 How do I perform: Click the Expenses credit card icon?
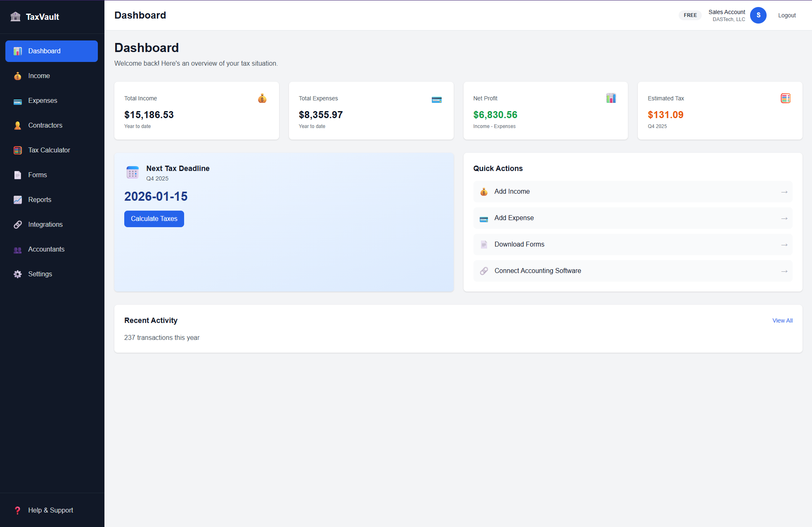[18, 101]
